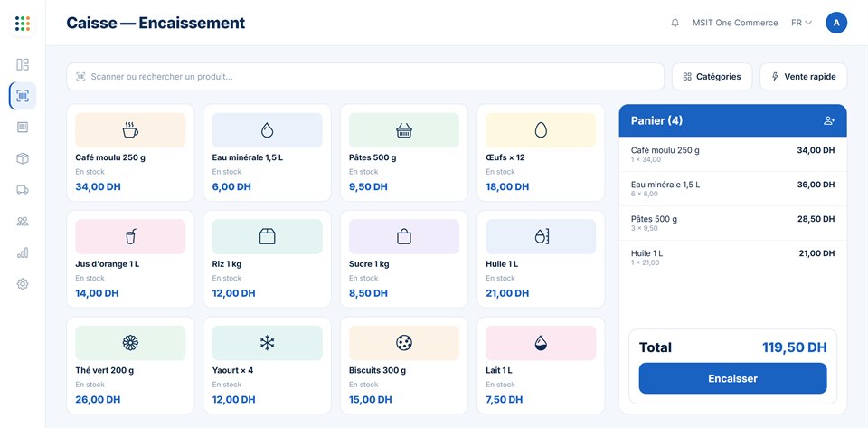Viewport: 868px width, 428px height.
Task: Click the Encaisser button
Action: [x=733, y=378]
